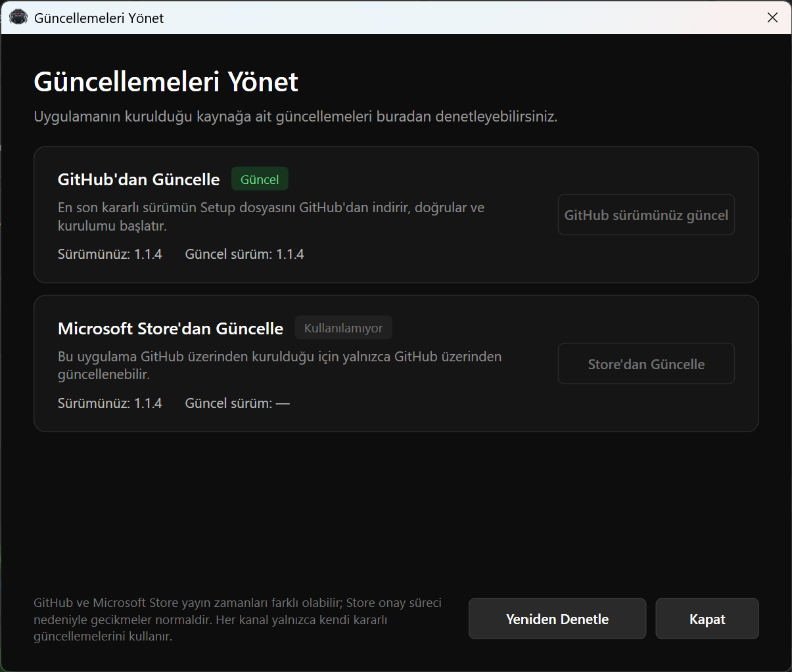Click the 'Kapat' button
The height and width of the screenshot is (672, 792).
[707, 619]
